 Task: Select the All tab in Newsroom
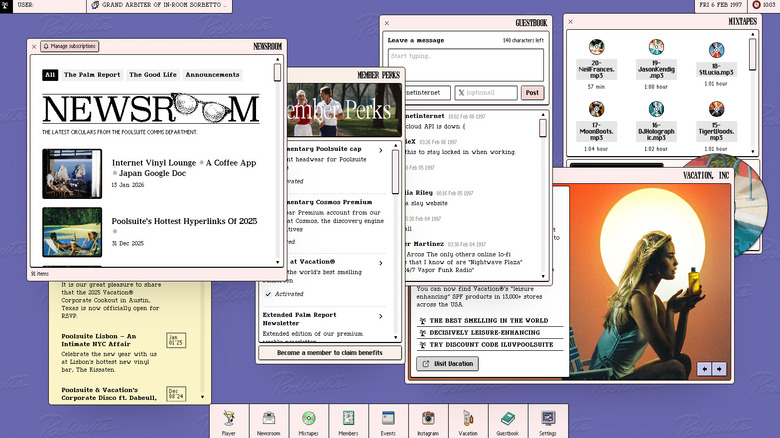tap(50, 75)
